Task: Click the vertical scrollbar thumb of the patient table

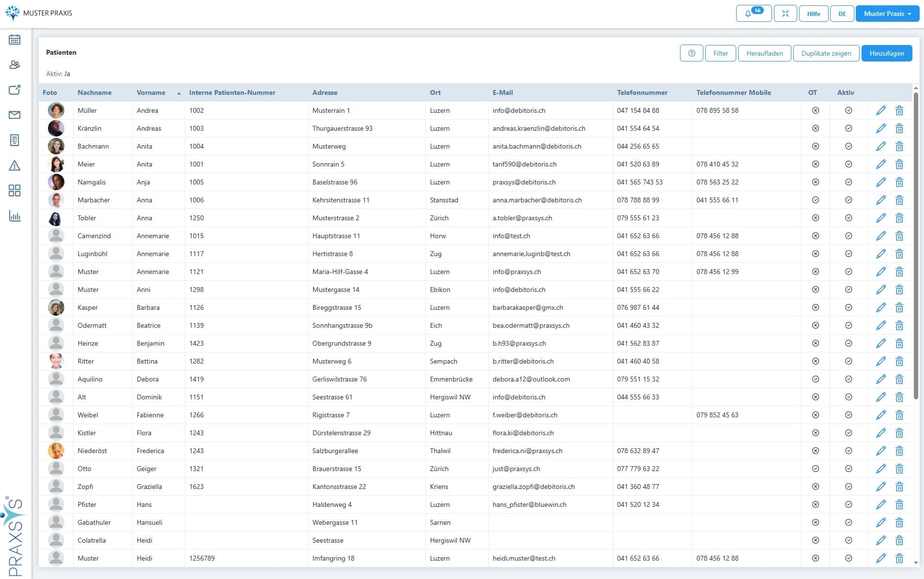Action: [916, 246]
